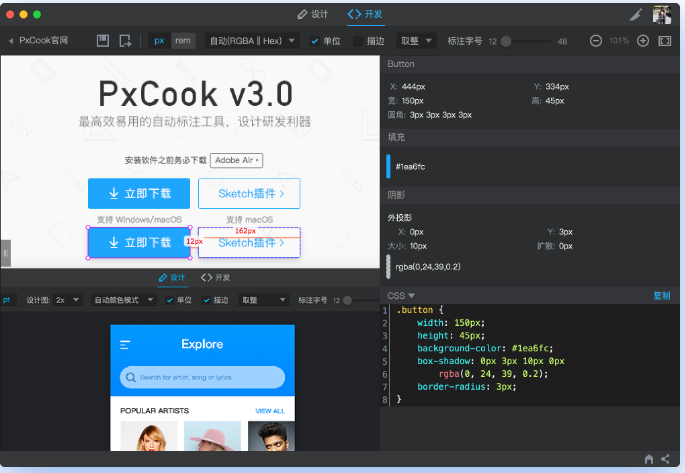
Task: Click the zoom in plus icon
Action: pyautogui.click(x=643, y=41)
